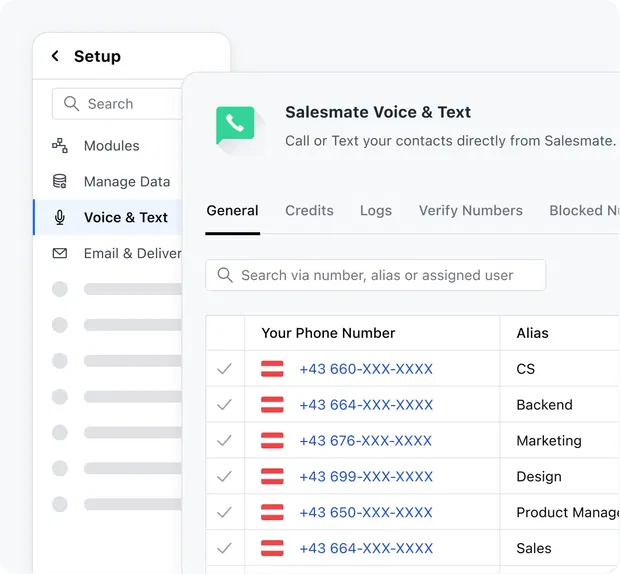Click the Austria flag beside +43 676-XXX-XXXX
The height and width of the screenshot is (574, 620).
pyautogui.click(x=272, y=440)
